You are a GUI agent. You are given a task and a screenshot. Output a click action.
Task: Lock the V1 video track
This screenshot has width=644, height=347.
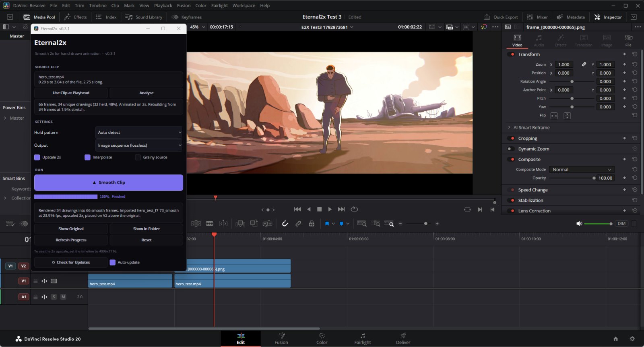[35, 281]
